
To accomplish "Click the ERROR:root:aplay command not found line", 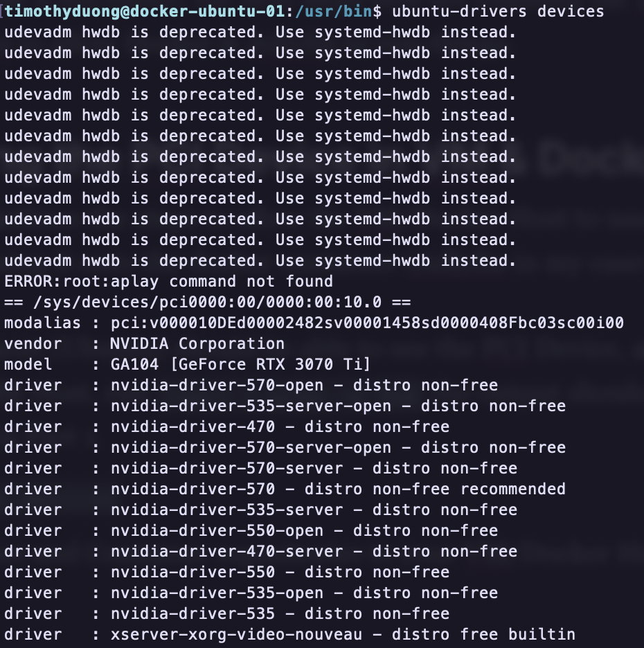I will click(168, 282).
